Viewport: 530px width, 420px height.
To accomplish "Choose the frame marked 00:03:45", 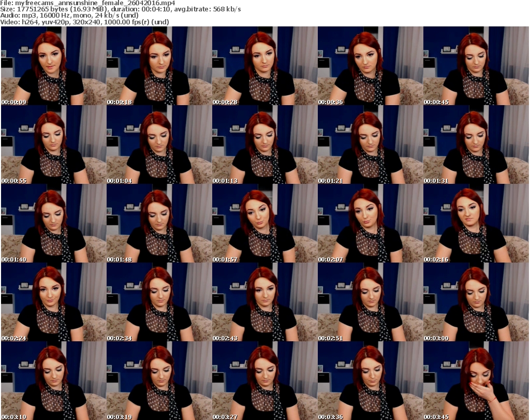I will coord(476,381).
